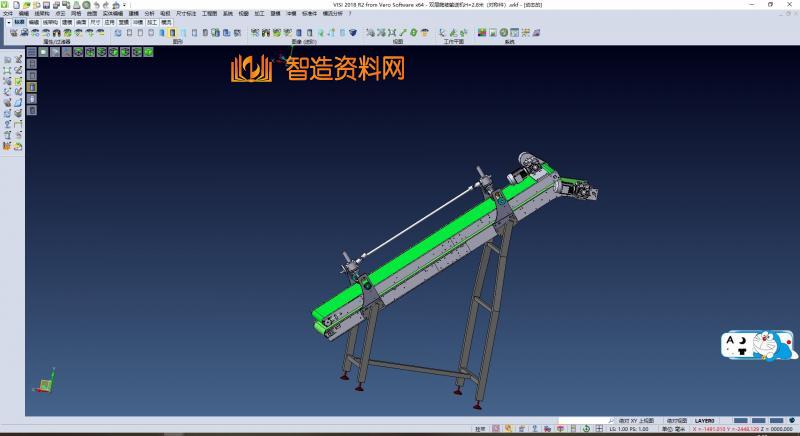The image size is (800, 436).
Task: Click the VISI application icon in title bar
Action: pos(4,4)
